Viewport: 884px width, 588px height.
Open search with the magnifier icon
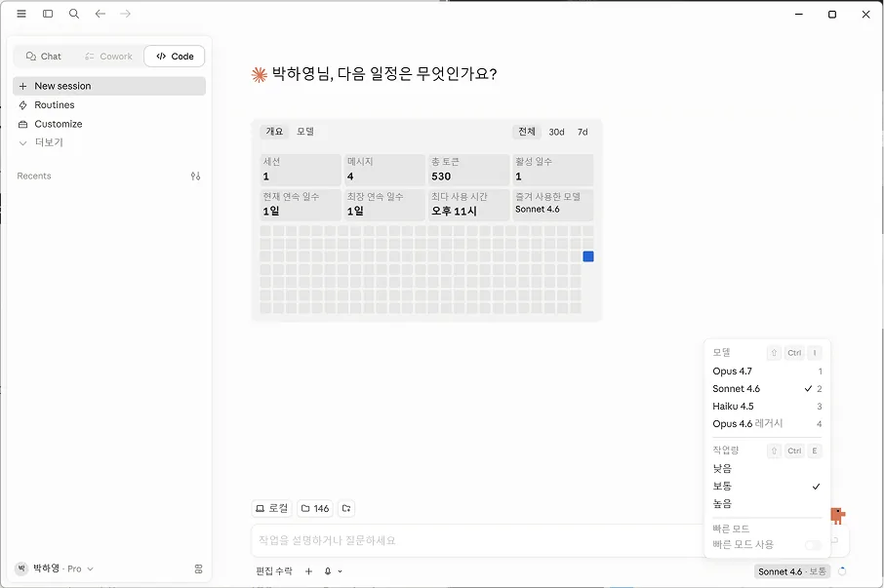[x=74, y=14]
